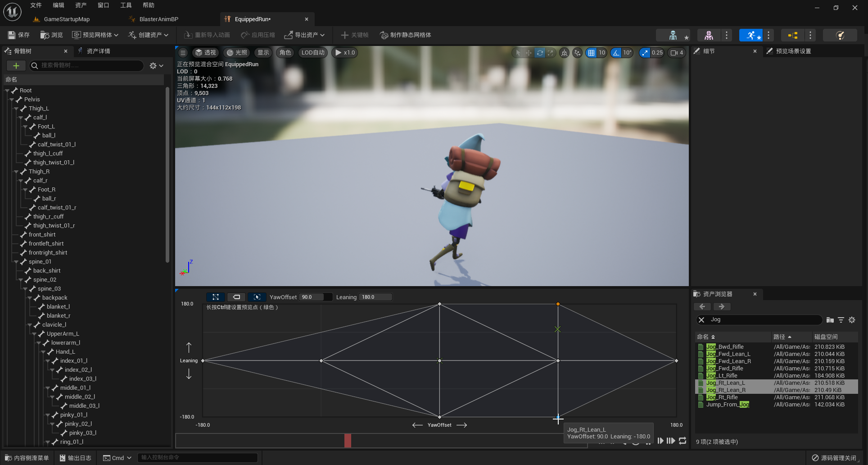
Task: Open the 预览网格体 dropdown
Action: [95, 35]
